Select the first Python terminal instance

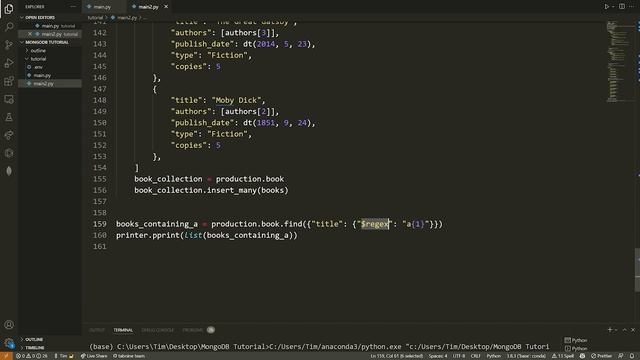(576, 340)
